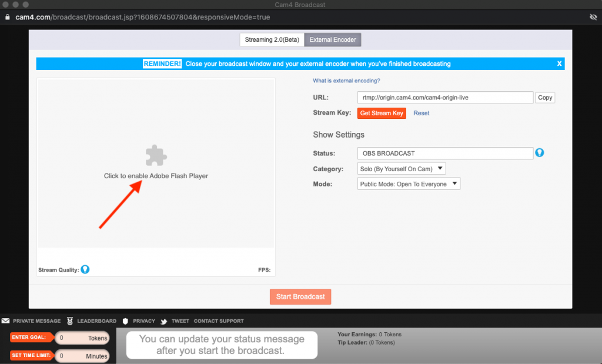
Task: Click the Start Broadcast button
Action: 300,296
